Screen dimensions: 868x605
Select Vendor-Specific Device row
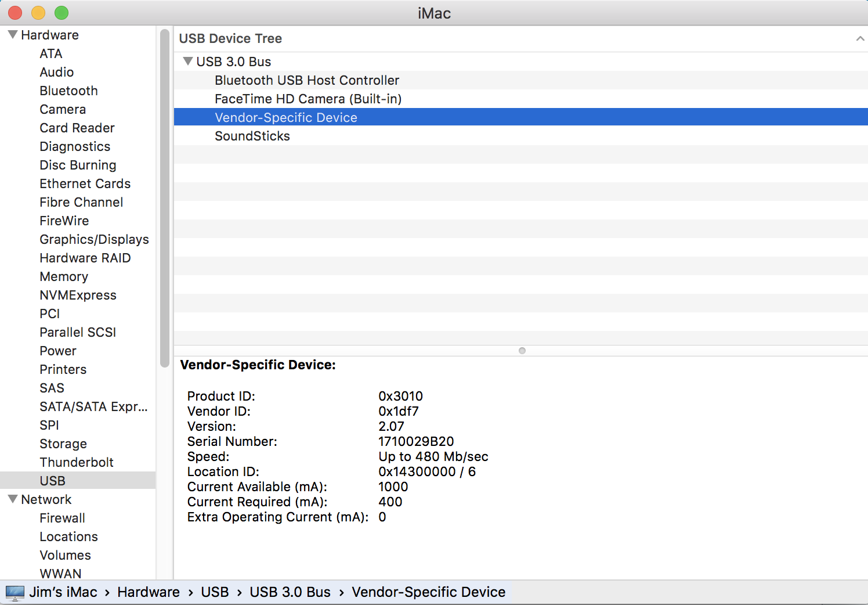(521, 117)
